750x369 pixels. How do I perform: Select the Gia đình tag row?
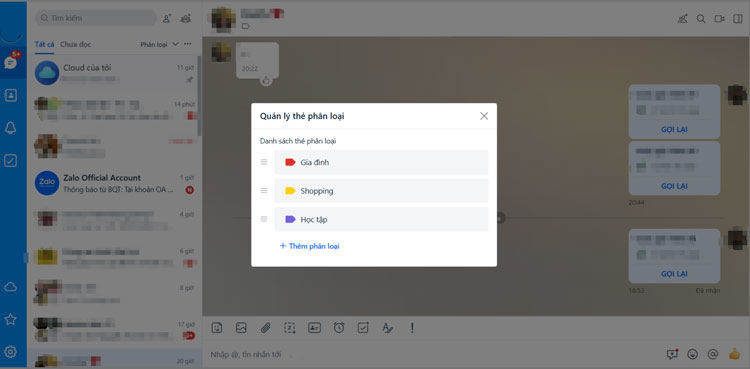[x=381, y=162]
